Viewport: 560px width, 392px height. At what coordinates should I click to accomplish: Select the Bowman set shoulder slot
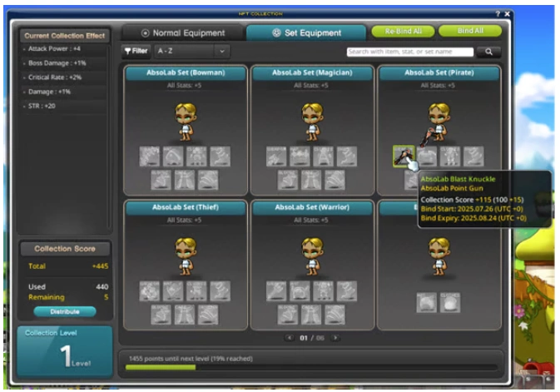point(208,180)
